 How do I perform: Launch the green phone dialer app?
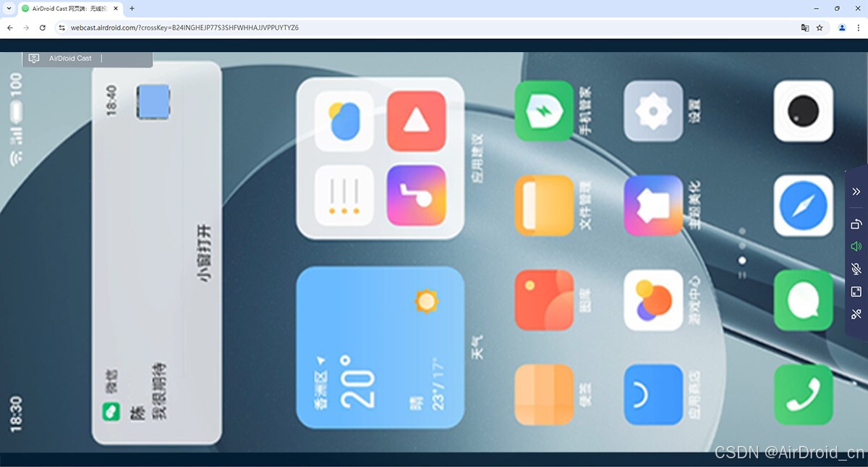[804, 395]
